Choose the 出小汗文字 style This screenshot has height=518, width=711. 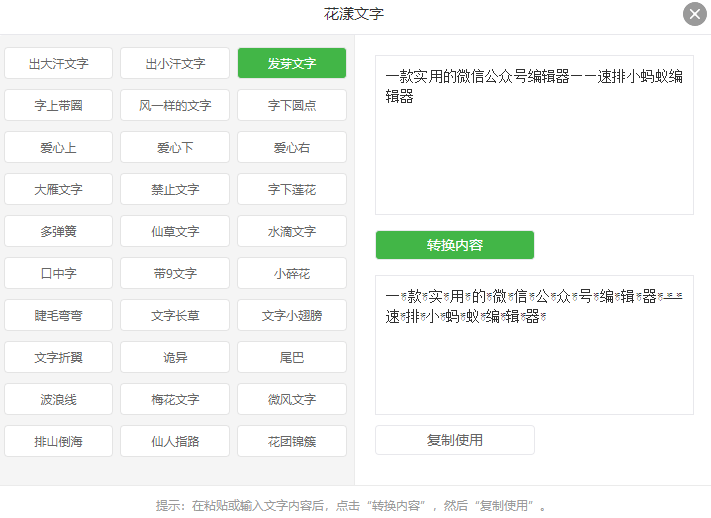tap(175, 63)
